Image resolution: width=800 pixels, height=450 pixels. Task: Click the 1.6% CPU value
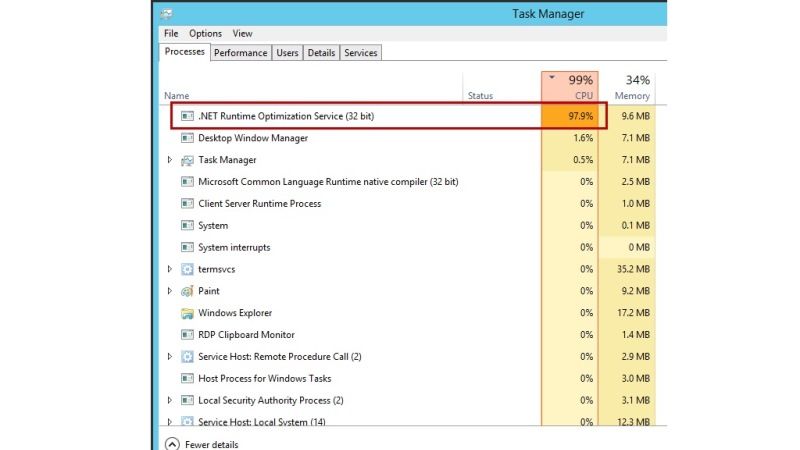coord(583,138)
